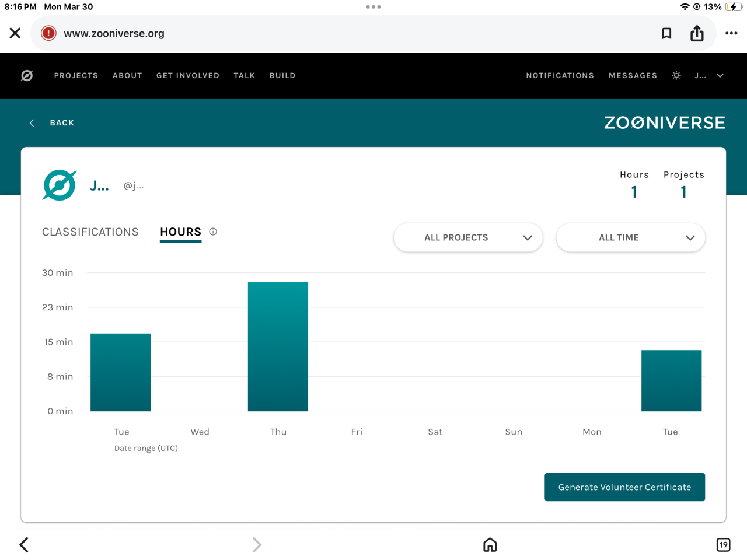
Task: Click the 'Sun' day label
Action: [x=514, y=432]
